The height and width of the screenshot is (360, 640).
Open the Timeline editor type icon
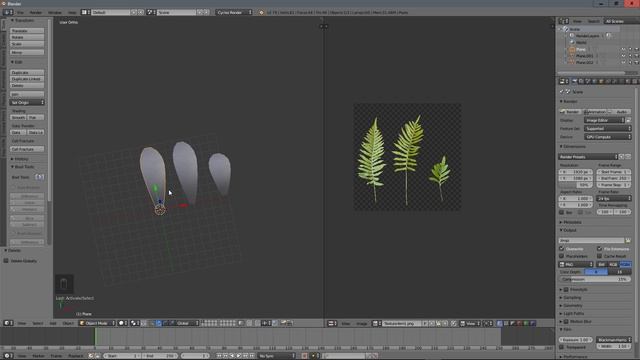pos(8,356)
